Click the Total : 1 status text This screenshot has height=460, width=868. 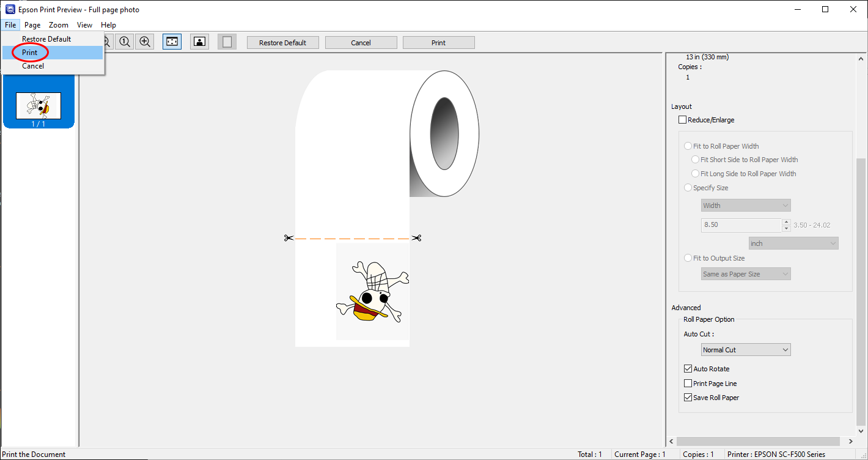point(590,454)
